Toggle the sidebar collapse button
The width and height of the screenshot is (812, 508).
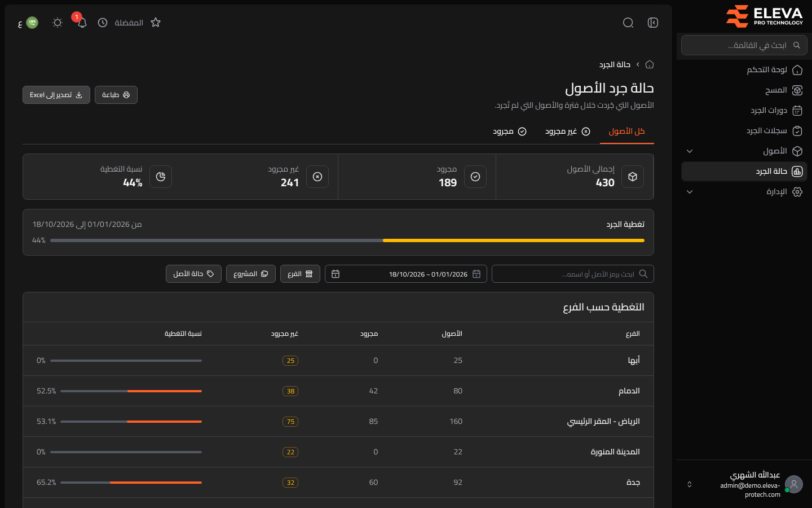[653, 23]
